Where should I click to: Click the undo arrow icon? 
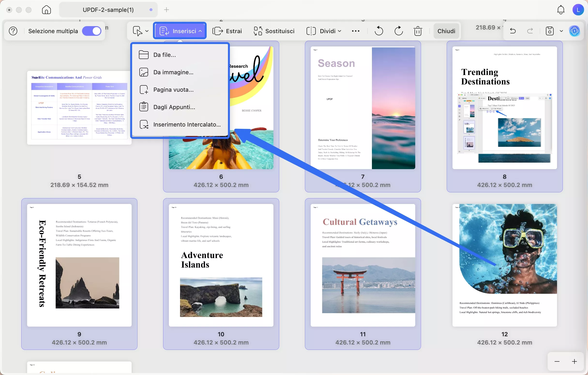point(513,31)
